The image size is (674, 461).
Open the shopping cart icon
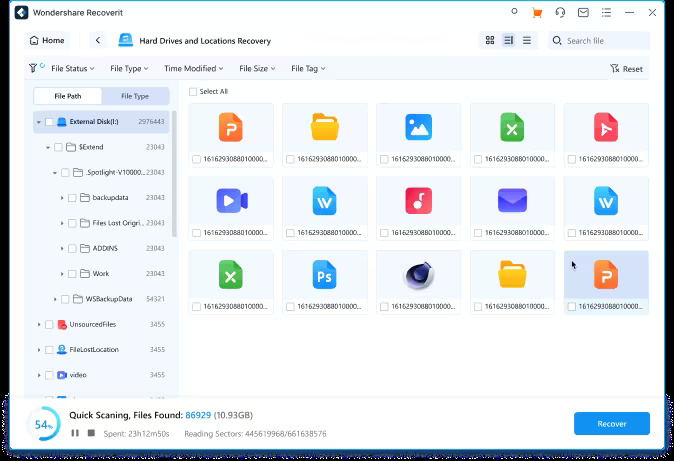(x=536, y=12)
